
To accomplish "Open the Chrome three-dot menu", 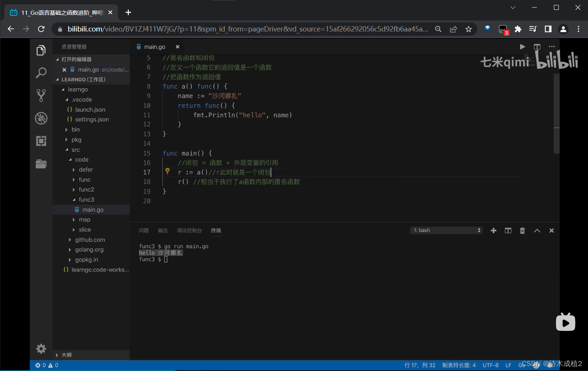I will [x=578, y=29].
